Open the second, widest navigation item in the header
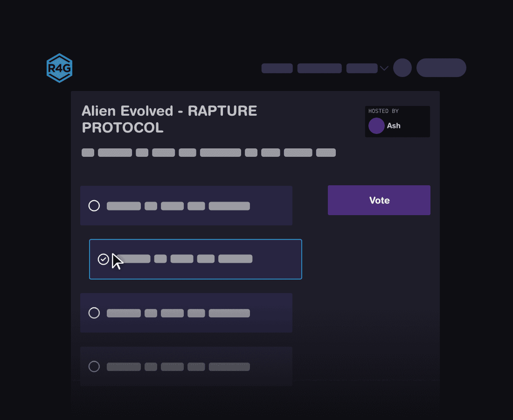Viewport: 513px width, 420px height. 319,68
